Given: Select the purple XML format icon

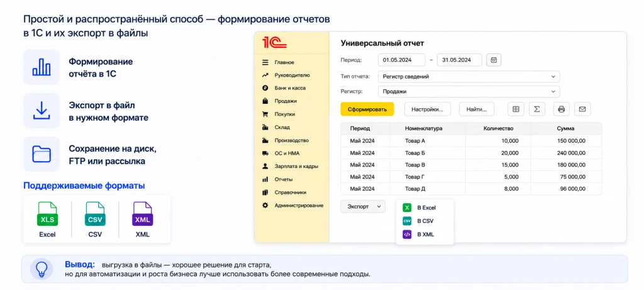Looking at the screenshot, I should tap(142, 214).
